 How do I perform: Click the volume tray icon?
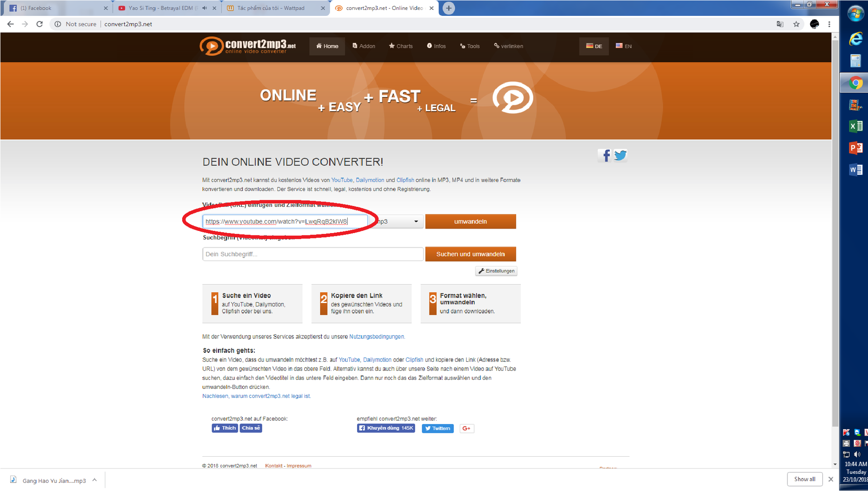click(857, 454)
